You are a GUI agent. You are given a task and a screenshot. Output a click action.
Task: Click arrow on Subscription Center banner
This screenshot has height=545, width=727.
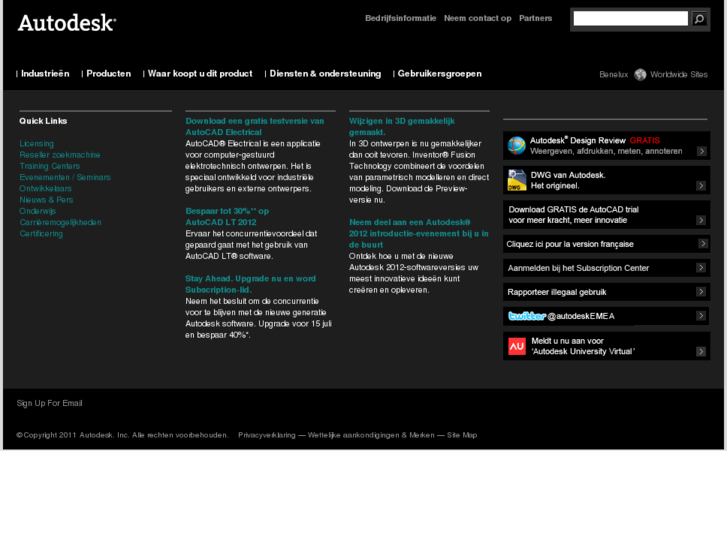(701, 268)
